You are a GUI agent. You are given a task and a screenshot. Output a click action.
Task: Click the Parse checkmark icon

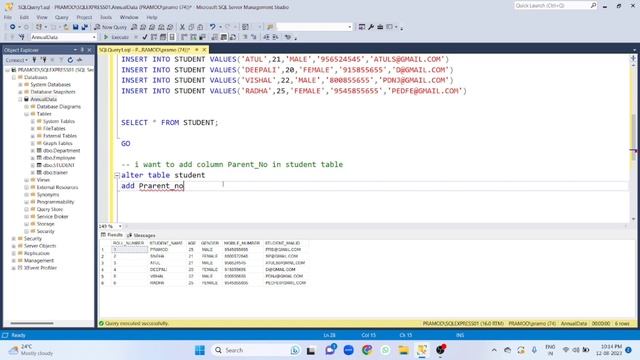pyautogui.click(x=144, y=37)
